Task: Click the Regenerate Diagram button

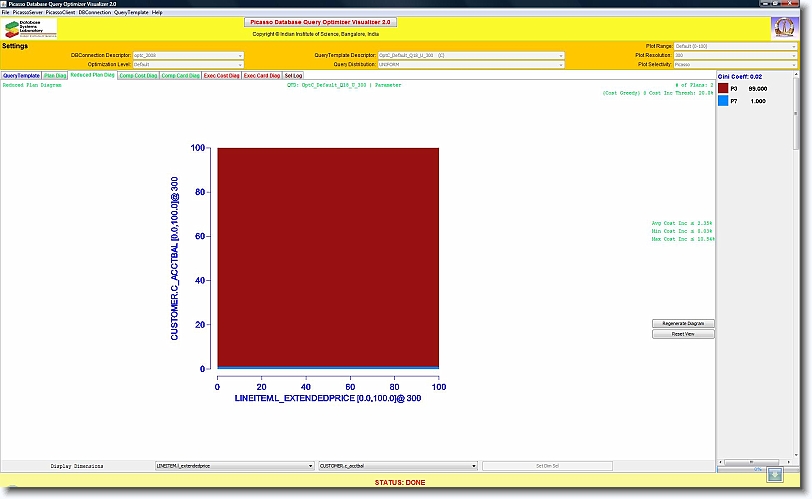Action: 683,323
